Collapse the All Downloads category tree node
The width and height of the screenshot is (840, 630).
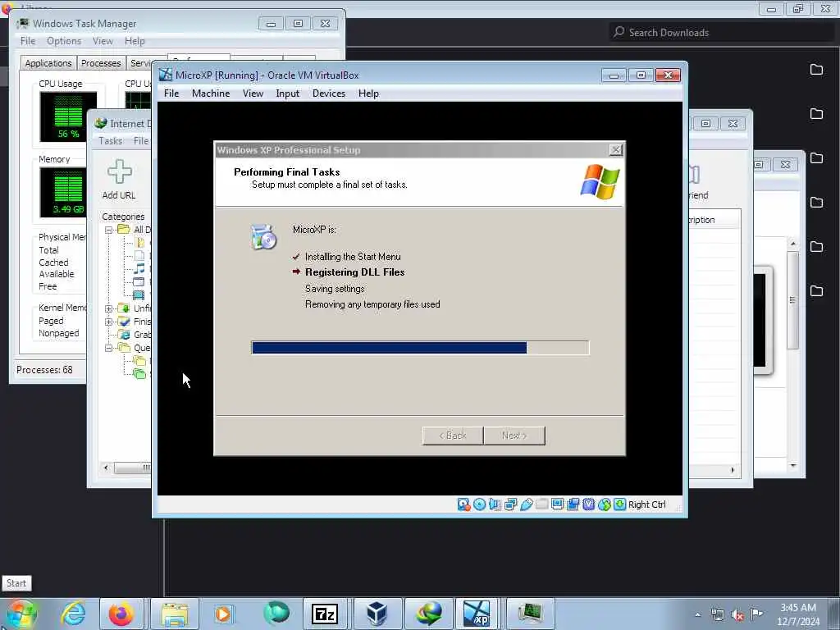[x=109, y=230]
